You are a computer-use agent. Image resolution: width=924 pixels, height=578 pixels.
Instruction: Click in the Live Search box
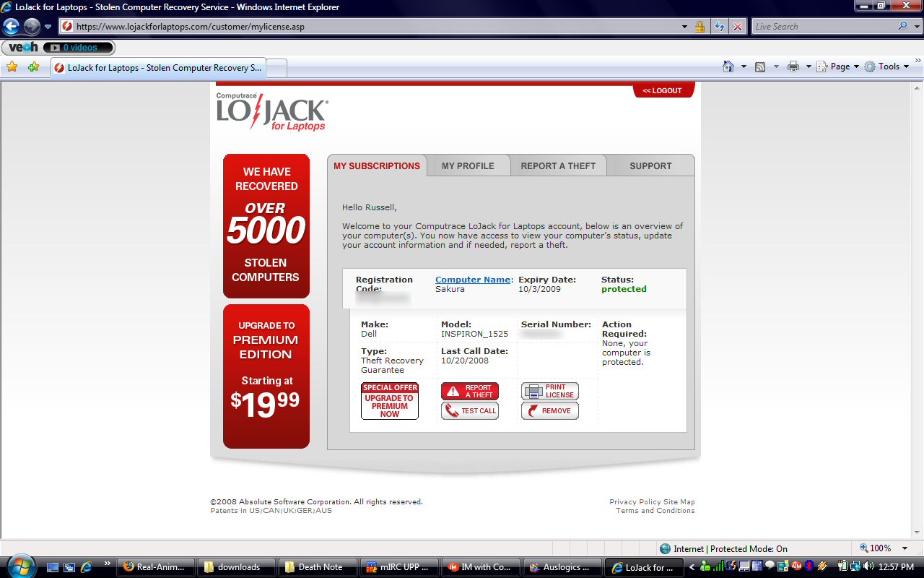[823, 27]
